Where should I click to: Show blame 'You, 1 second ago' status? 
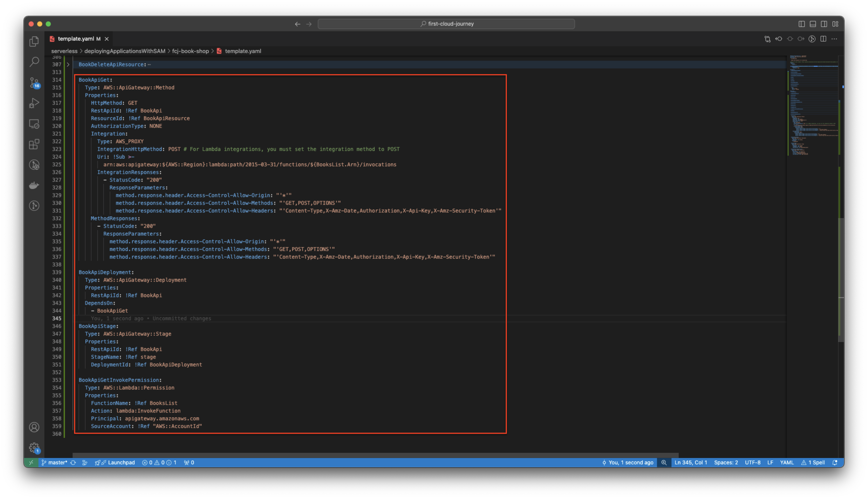(x=628, y=462)
